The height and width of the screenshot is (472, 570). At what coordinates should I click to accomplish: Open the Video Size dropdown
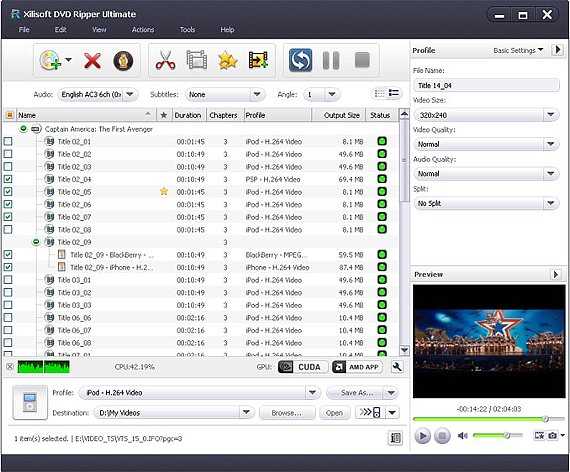point(486,115)
